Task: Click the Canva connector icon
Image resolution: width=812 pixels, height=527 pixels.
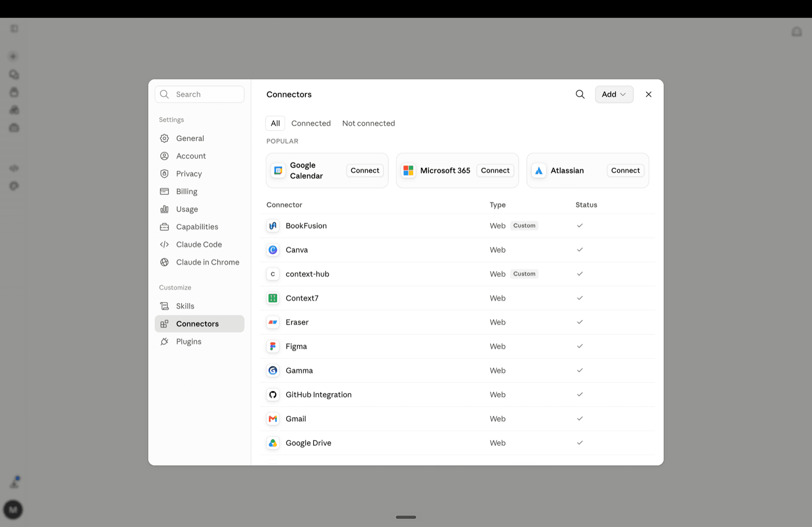Action: pos(273,250)
